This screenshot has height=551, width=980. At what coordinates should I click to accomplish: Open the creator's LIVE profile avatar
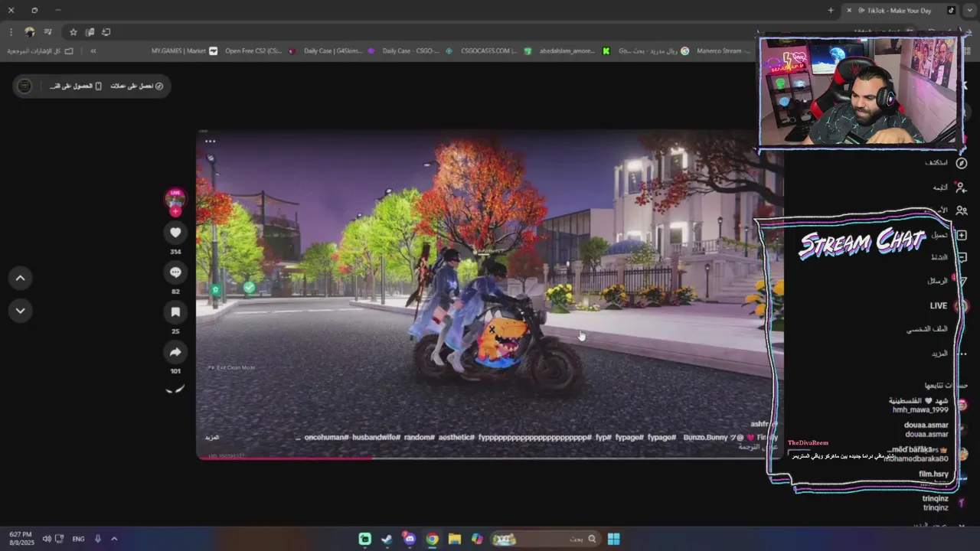175,199
